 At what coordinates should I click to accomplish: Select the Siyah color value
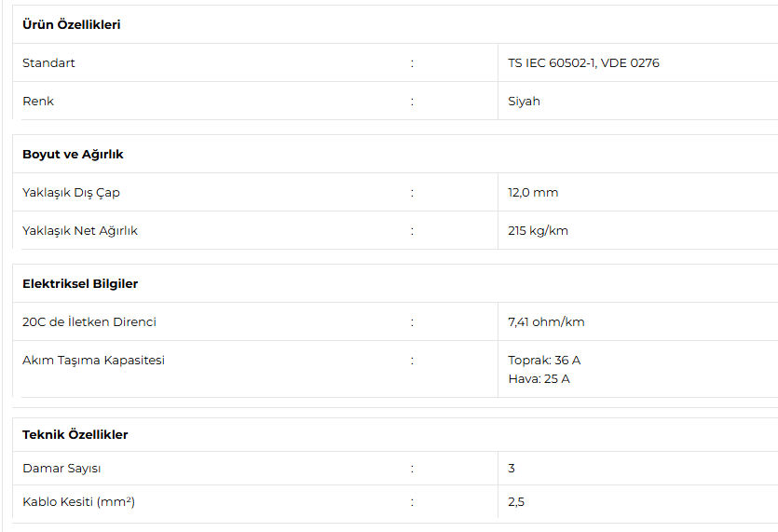point(524,102)
